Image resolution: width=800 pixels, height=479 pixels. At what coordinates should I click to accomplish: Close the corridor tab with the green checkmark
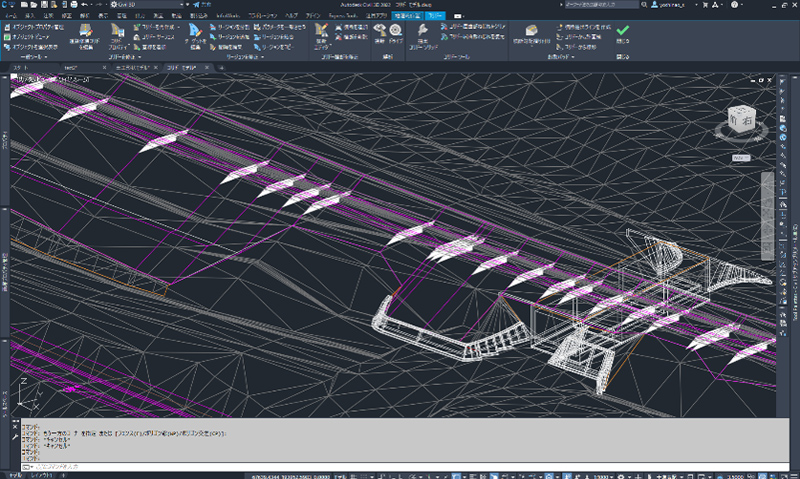point(622,34)
